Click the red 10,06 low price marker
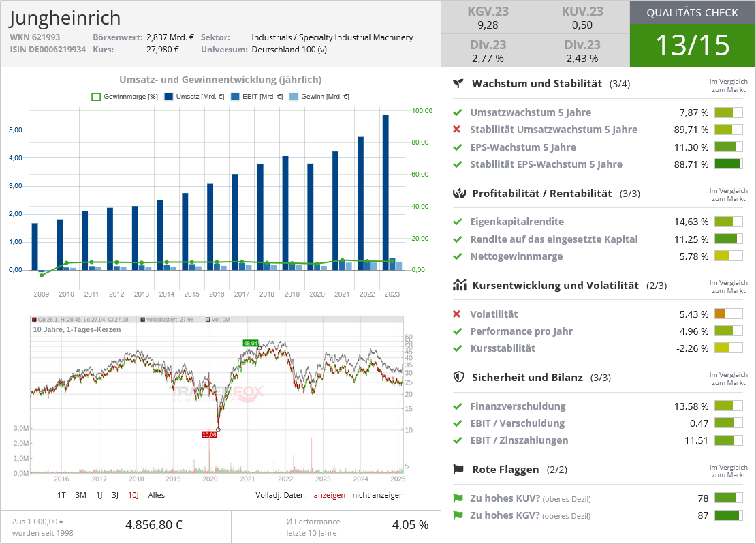756x544 pixels. click(x=209, y=434)
